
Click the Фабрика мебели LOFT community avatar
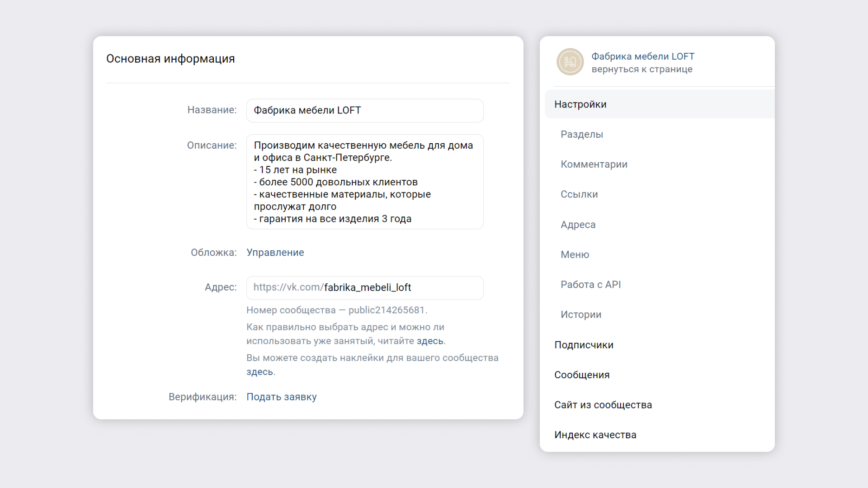pyautogui.click(x=570, y=62)
